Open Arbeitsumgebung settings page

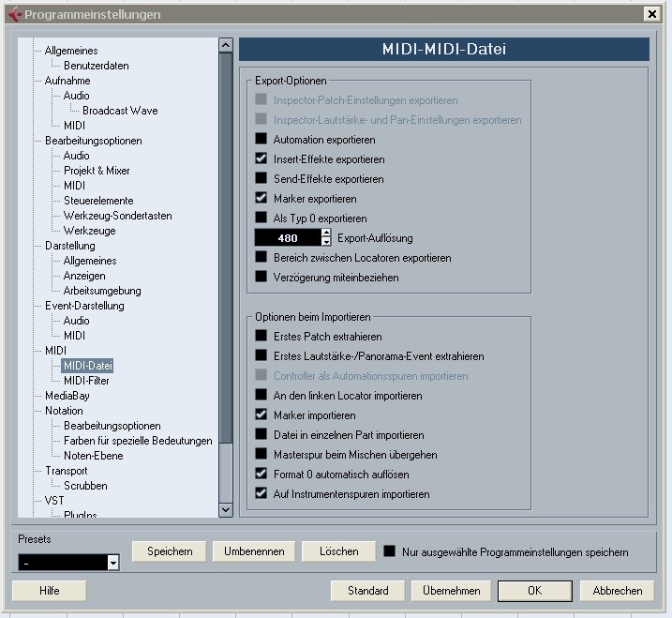coord(102,291)
